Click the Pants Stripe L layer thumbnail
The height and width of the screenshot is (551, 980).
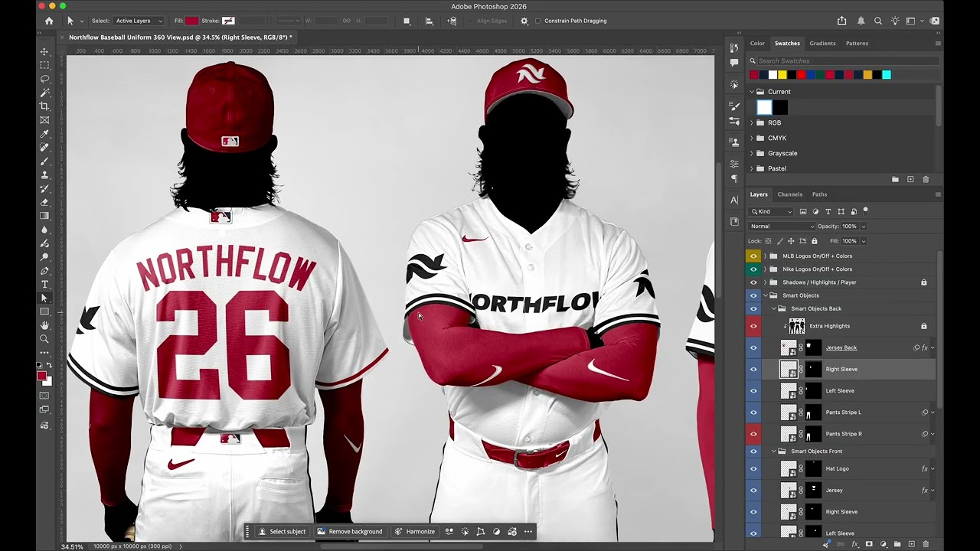pos(788,412)
